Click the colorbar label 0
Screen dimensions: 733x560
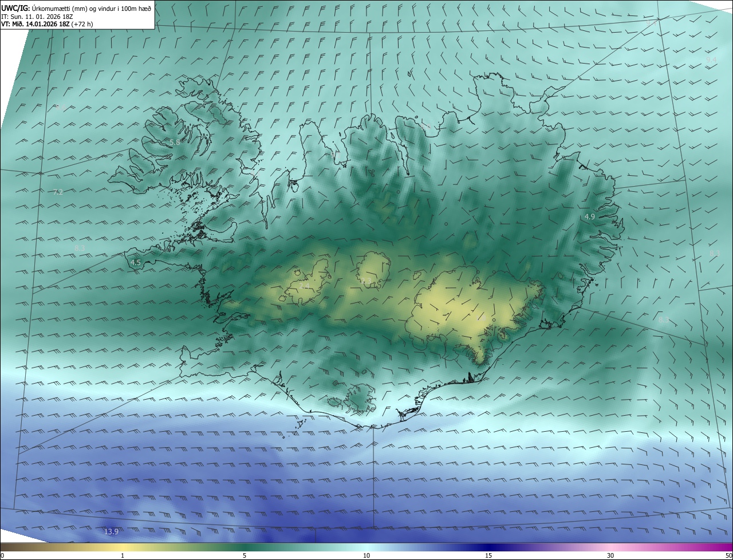click(x=2, y=555)
